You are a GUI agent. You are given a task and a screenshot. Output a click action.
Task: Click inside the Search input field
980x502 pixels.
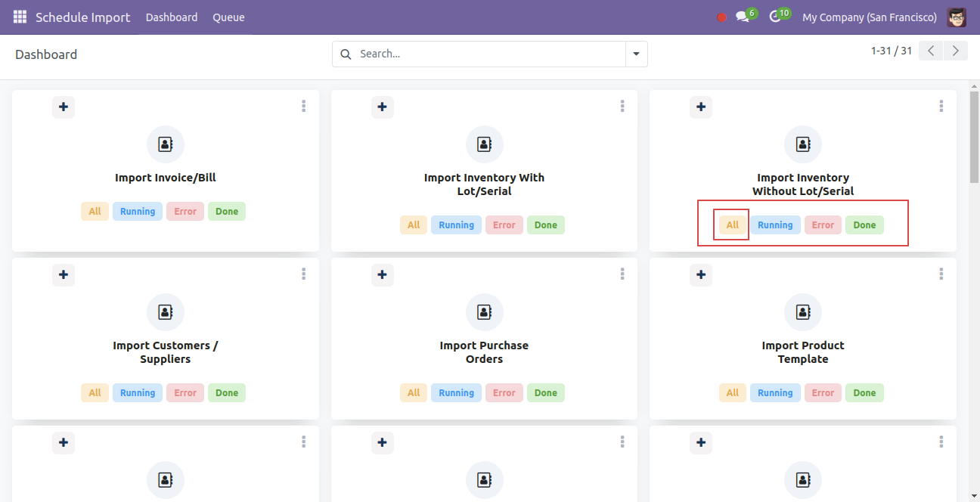[x=489, y=54]
